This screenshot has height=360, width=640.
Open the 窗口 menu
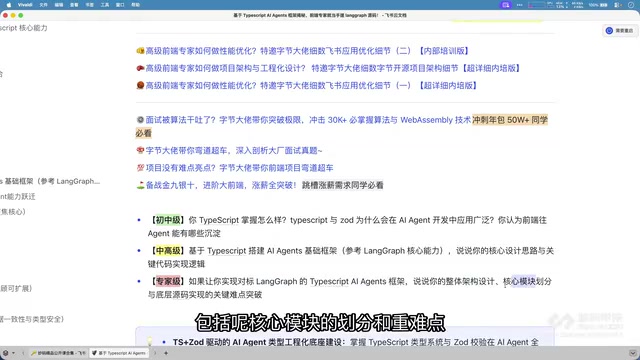(x=120, y=5)
